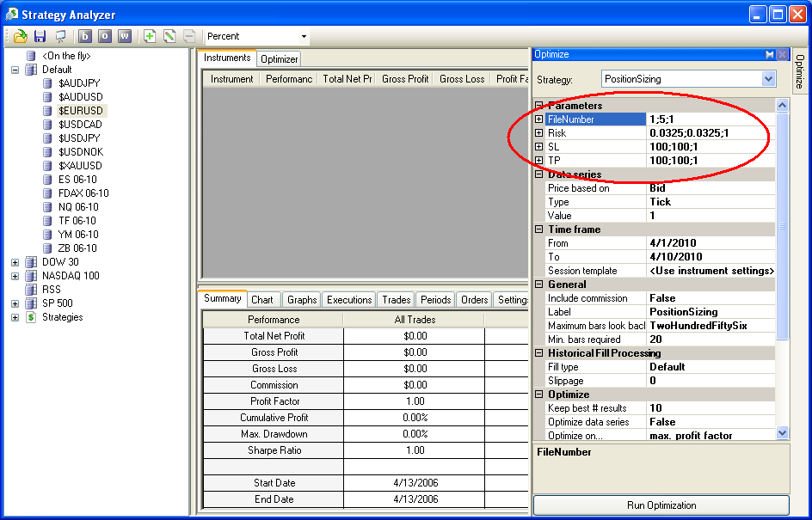This screenshot has width=812, height=520.
Task: Expand the Risk parameter row
Action: 539,133
